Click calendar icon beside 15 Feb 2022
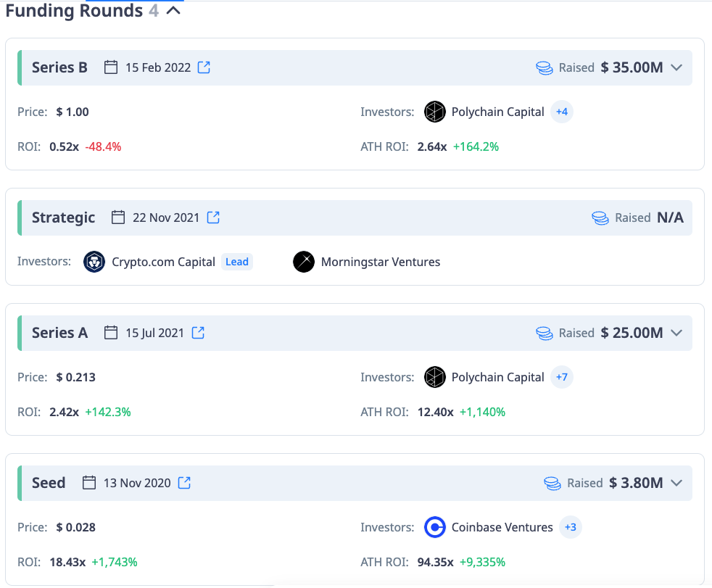This screenshot has height=588, width=712. [x=111, y=67]
